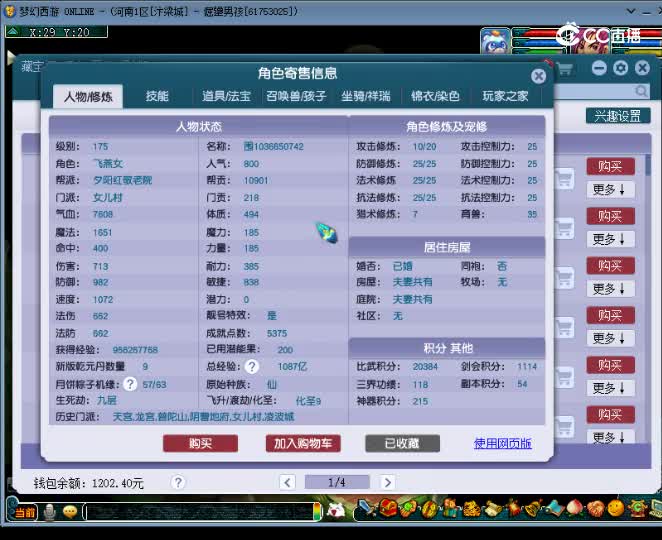Open the 道具/法宝 tab

[x=226, y=96]
